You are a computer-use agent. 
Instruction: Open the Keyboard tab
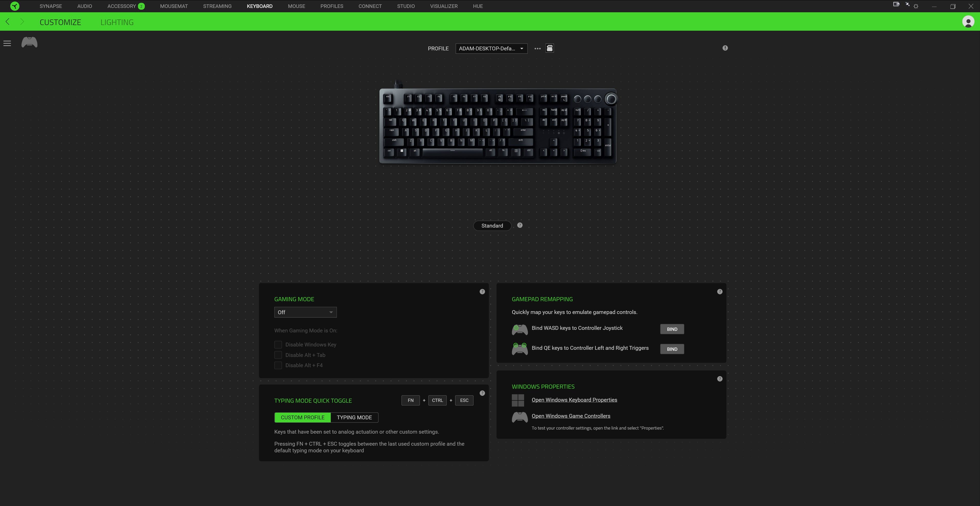click(260, 6)
